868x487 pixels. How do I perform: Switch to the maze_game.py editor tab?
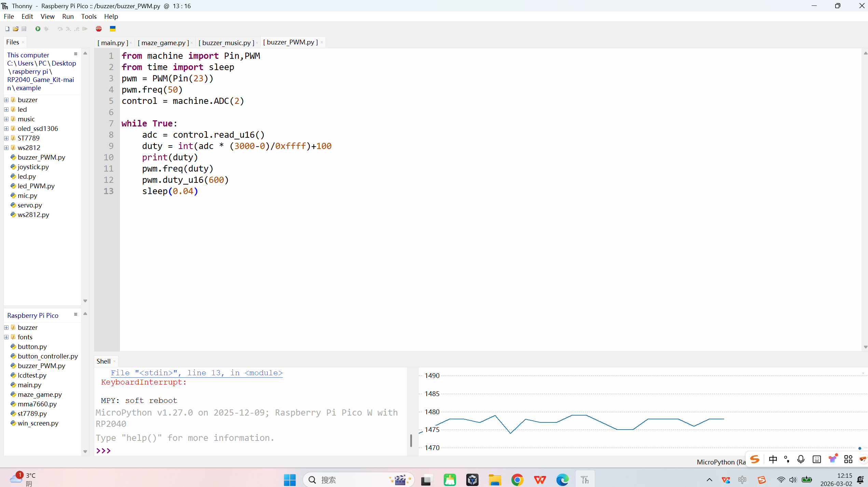[163, 43]
